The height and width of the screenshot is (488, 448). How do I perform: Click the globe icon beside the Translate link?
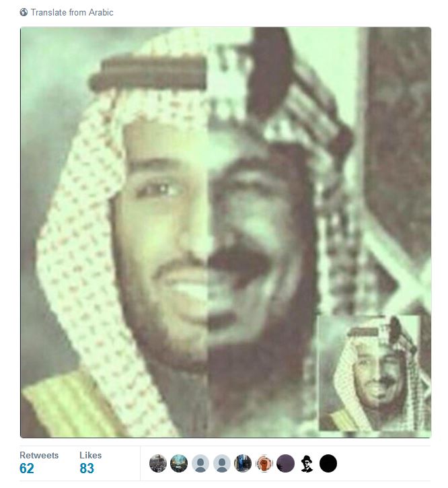tap(24, 12)
